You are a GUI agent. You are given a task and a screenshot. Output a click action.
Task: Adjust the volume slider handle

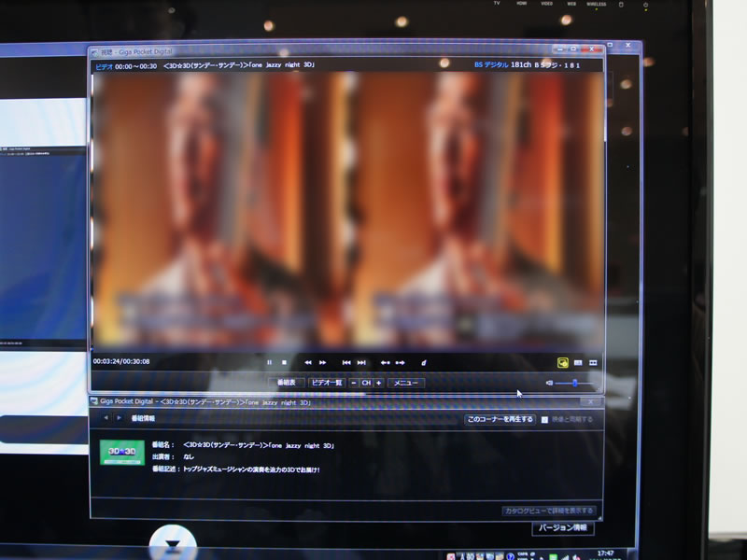tap(575, 383)
